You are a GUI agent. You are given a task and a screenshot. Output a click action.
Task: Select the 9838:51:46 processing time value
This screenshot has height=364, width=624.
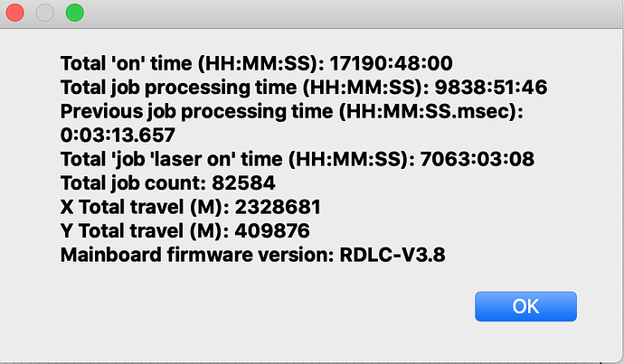point(491,88)
